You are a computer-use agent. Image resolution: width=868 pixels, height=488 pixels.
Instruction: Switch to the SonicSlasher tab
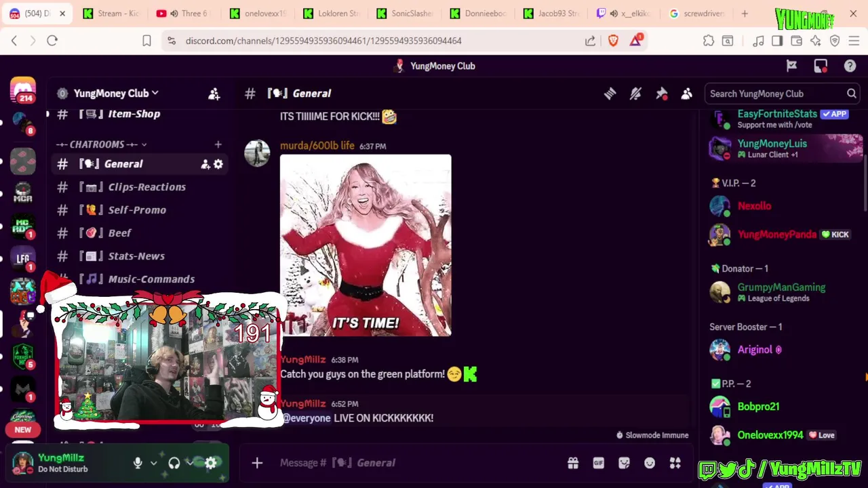click(x=404, y=14)
